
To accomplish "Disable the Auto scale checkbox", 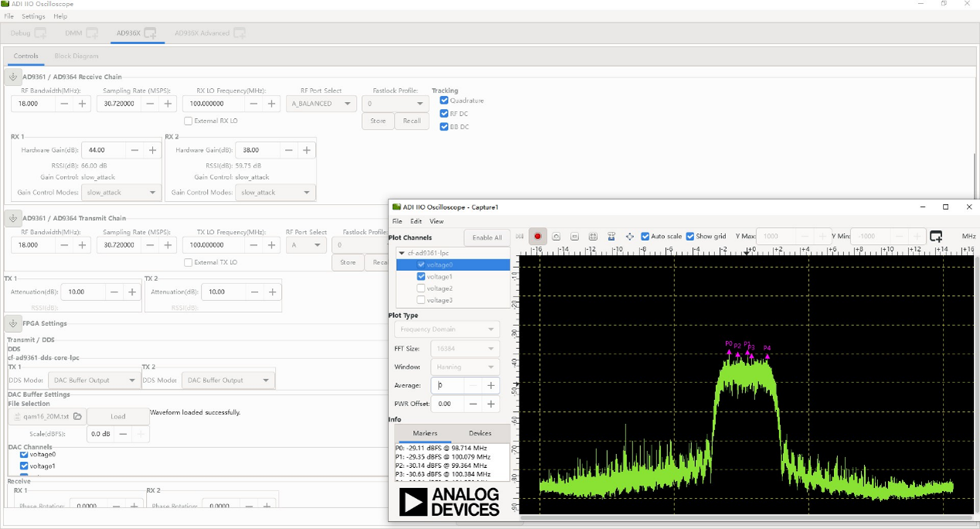I will point(646,236).
